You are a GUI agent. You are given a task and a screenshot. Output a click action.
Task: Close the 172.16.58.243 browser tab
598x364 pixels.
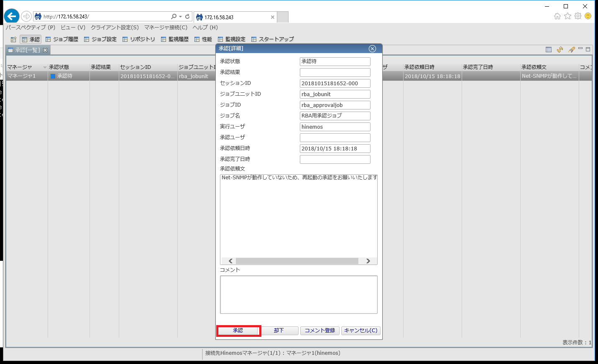pyautogui.click(x=273, y=17)
